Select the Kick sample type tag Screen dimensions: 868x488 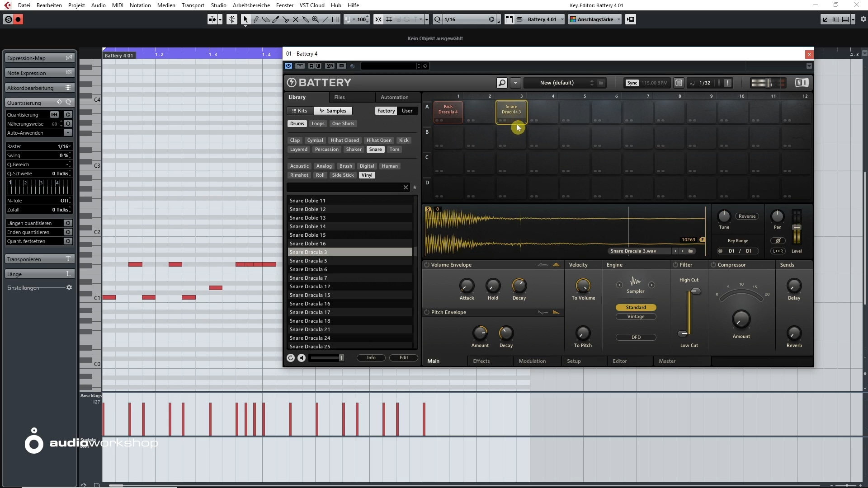[x=404, y=141]
